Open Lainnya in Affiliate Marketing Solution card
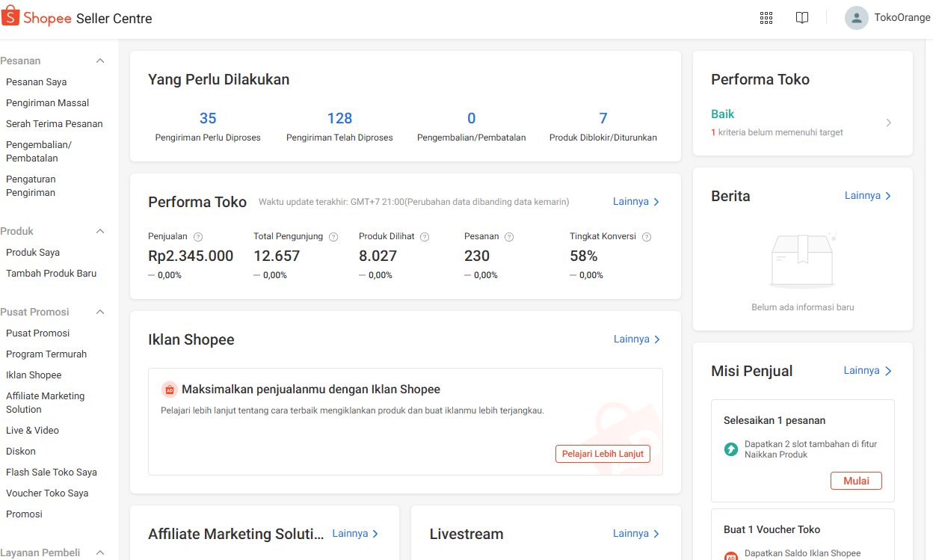This screenshot has height=560, width=933. pos(356,534)
